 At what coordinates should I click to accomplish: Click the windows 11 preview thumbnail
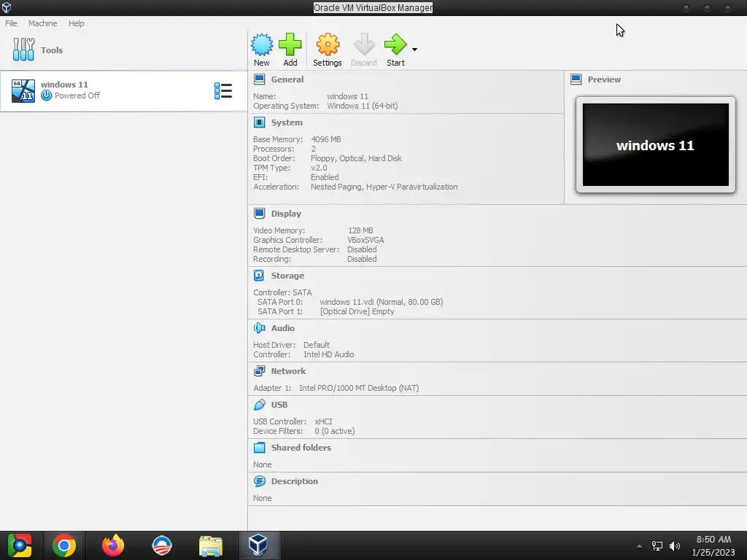tap(656, 145)
